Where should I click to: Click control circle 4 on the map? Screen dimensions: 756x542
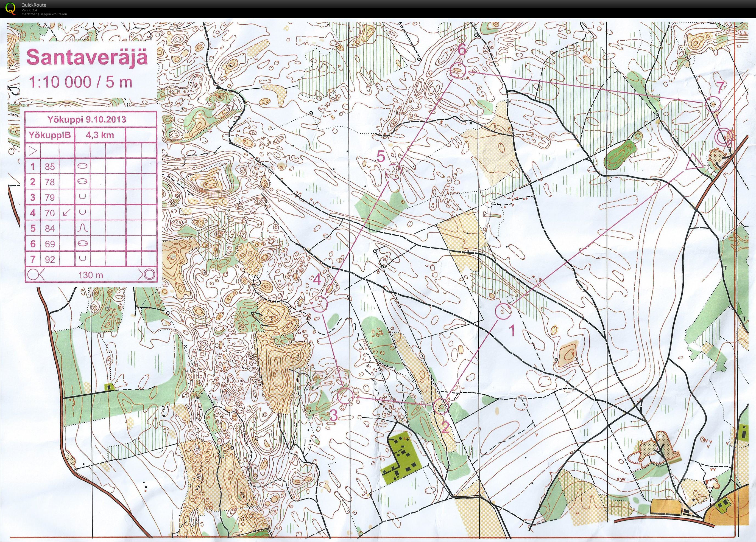(320, 304)
